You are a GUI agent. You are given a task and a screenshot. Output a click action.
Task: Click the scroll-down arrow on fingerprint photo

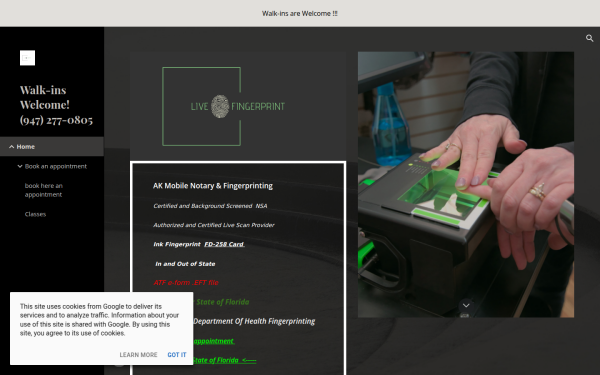tap(466, 305)
